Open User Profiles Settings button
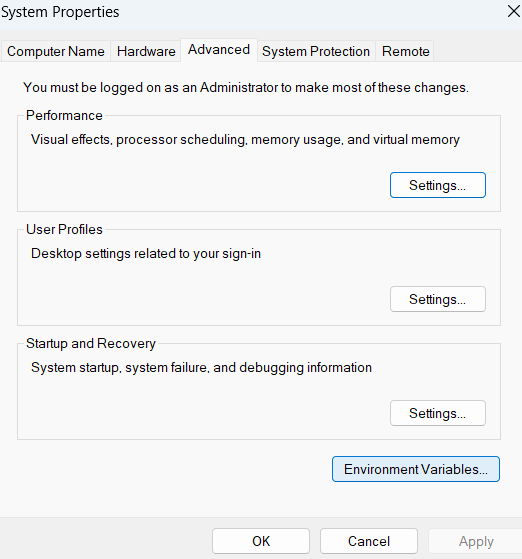The width and height of the screenshot is (522, 559). [438, 299]
